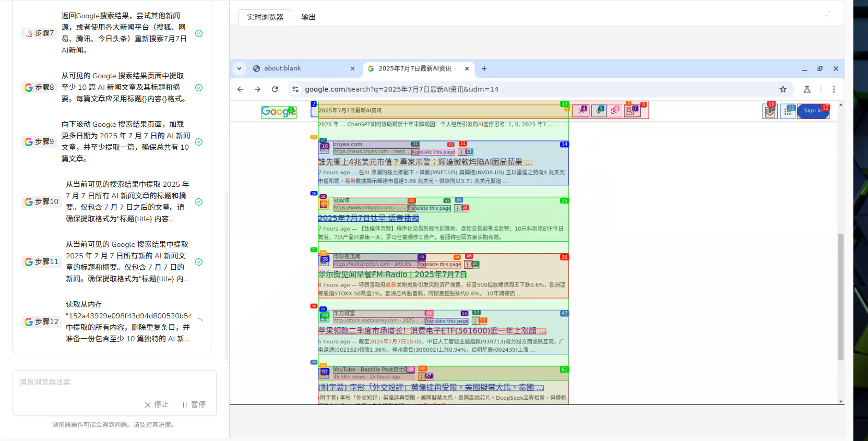Switch to the 输出 tab
This screenshot has height=441, width=868.
click(x=308, y=17)
